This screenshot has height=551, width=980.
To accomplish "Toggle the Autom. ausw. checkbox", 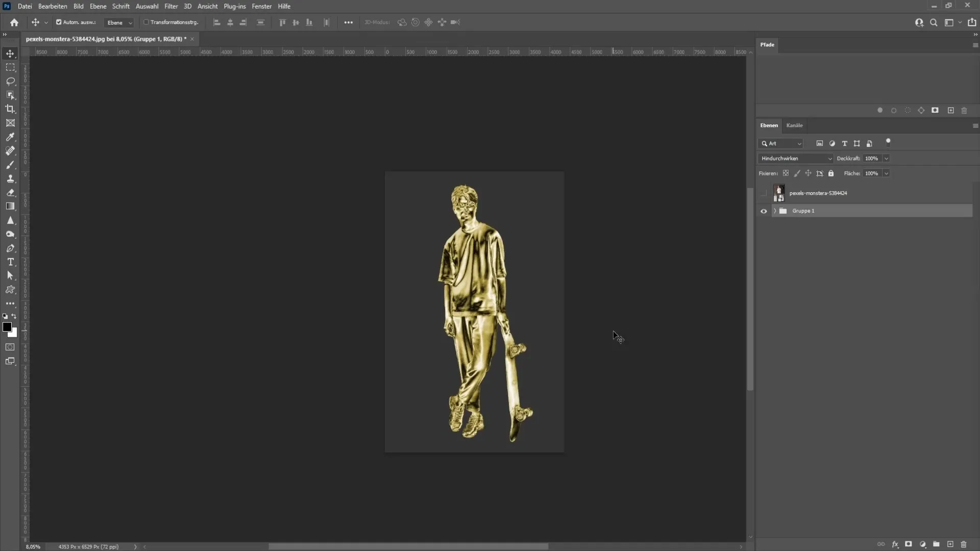I will (59, 22).
